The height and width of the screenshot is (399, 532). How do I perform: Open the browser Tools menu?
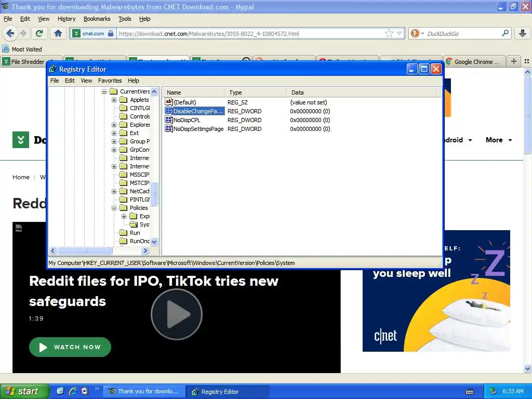tap(125, 19)
